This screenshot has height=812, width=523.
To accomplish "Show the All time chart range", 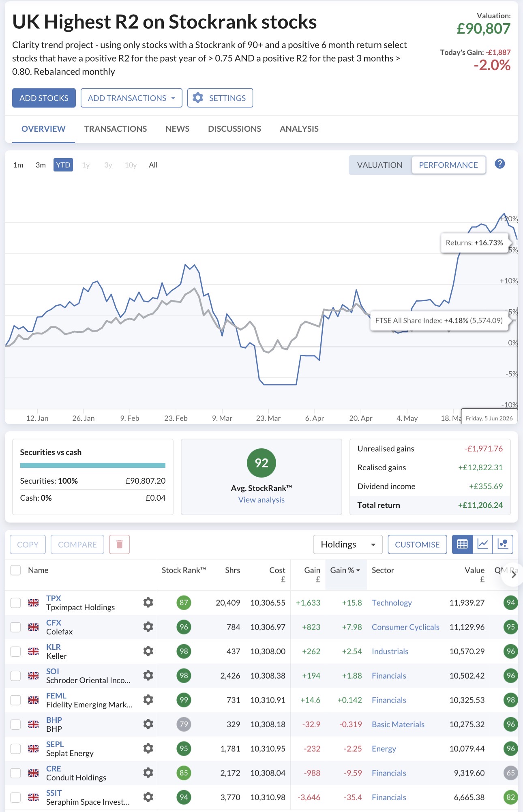I will pyautogui.click(x=153, y=165).
